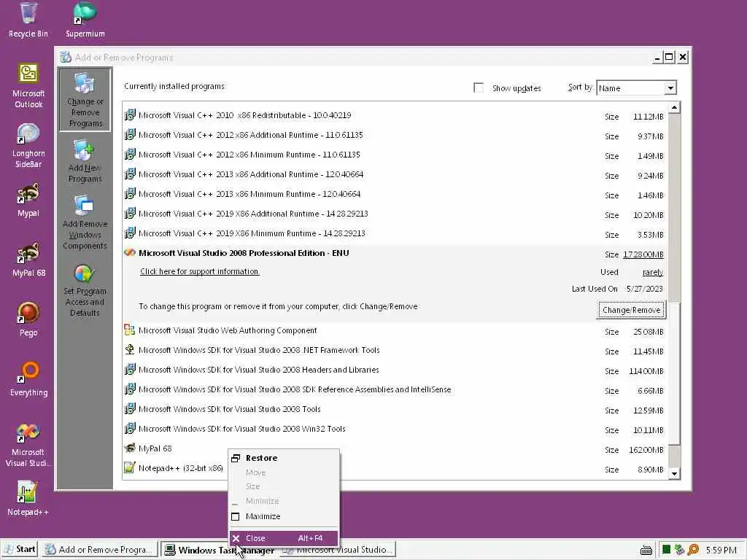The width and height of the screenshot is (747, 560).
Task: Select Visual C++ 2012 x86 Minimum Runtime row
Action: click(395, 155)
